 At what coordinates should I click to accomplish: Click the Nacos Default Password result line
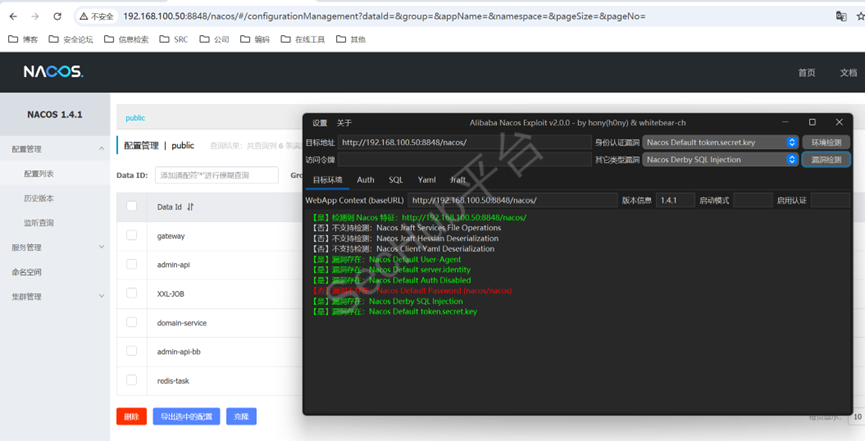click(412, 291)
